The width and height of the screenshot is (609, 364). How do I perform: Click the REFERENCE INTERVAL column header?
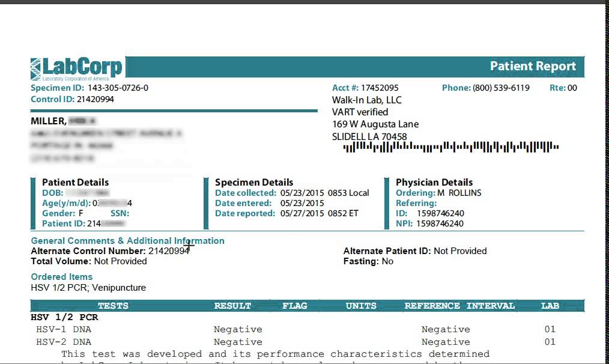click(x=459, y=306)
